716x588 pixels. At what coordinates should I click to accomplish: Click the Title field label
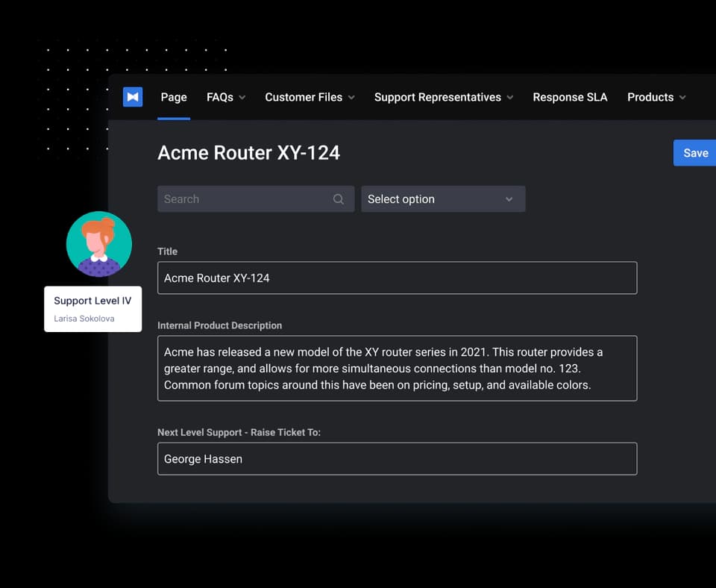167,251
